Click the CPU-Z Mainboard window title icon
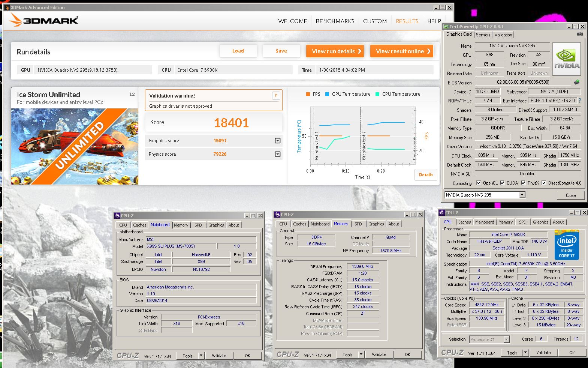 pyautogui.click(x=117, y=216)
